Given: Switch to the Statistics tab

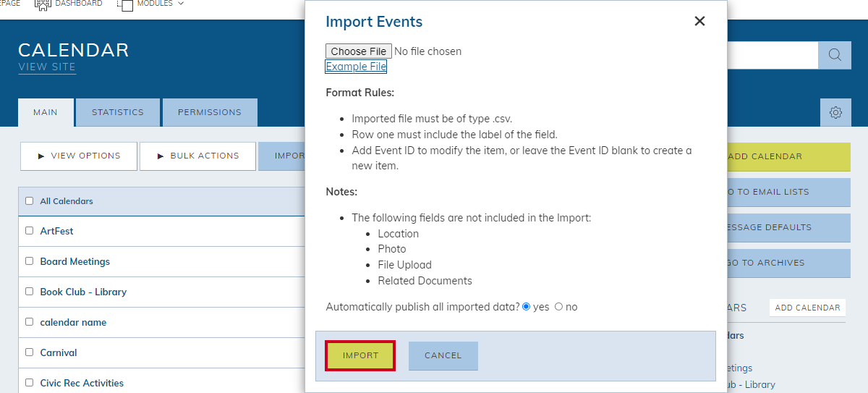Looking at the screenshot, I should [118, 112].
